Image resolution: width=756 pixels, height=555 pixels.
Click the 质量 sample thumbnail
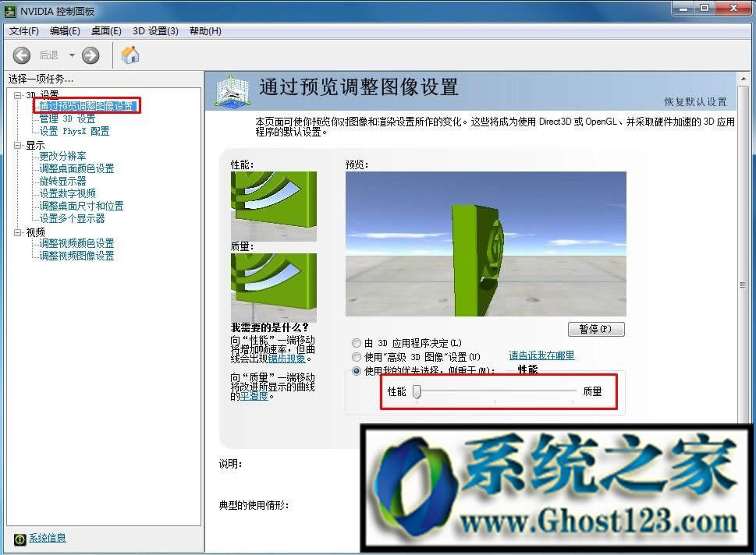click(273, 288)
